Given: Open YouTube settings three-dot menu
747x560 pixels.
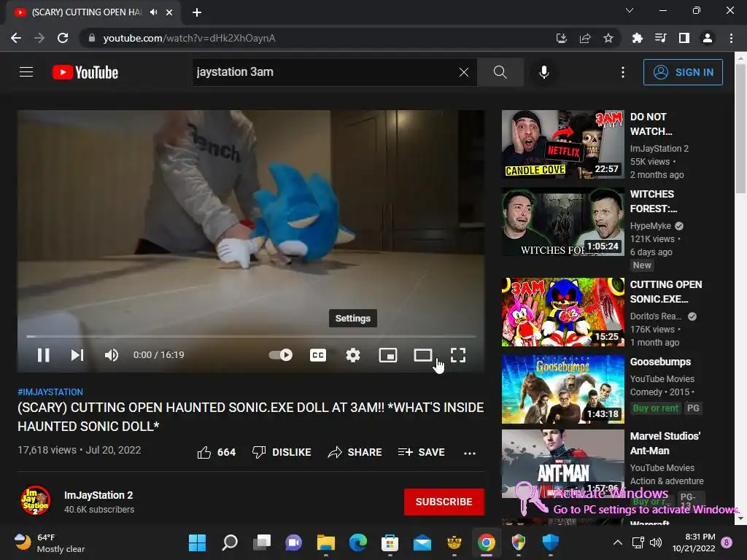Looking at the screenshot, I should 623,72.
